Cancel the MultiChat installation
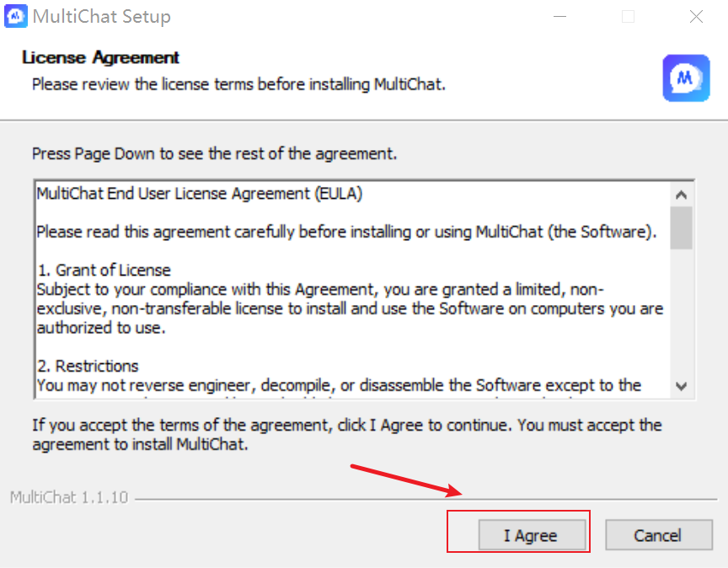Image resolution: width=728 pixels, height=568 pixels. coord(658,535)
